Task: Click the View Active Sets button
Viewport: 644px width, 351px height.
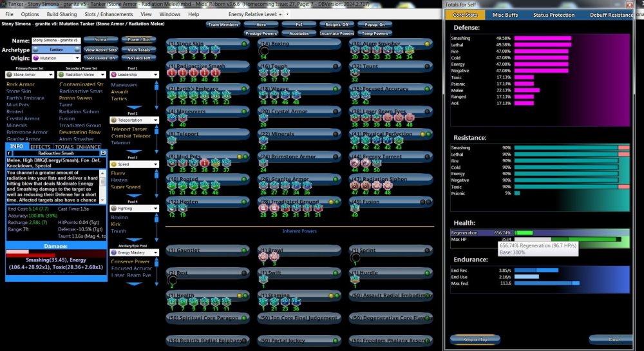Action: tap(100, 50)
